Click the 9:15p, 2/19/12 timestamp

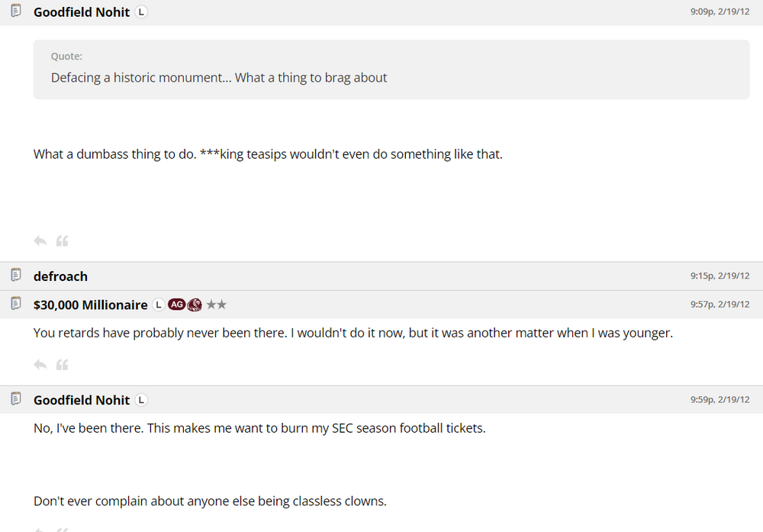point(720,276)
